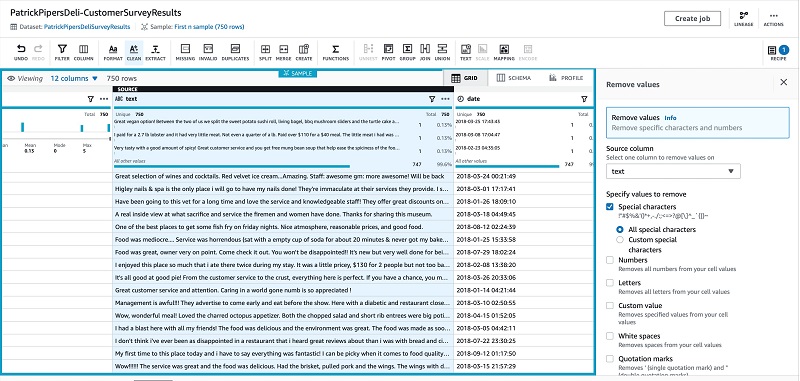Open the Join tool
Screen dimensions: 800x381
[x=425, y=52]
